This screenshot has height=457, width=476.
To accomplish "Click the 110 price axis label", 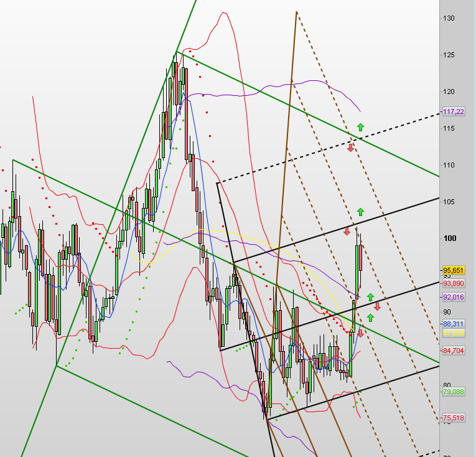I will (449, 165).
